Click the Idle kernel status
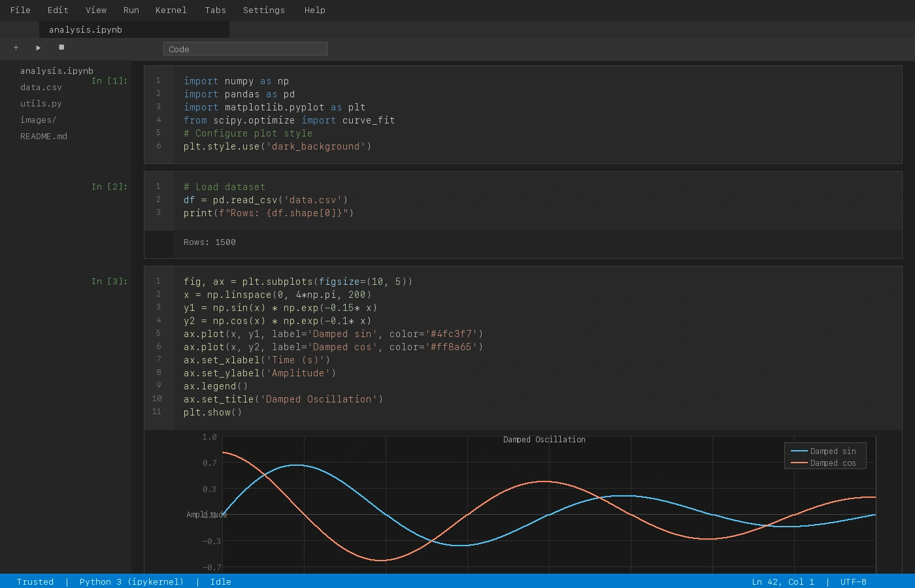The height and width of the screenshot is (588, 915). [x=221, y=581]
